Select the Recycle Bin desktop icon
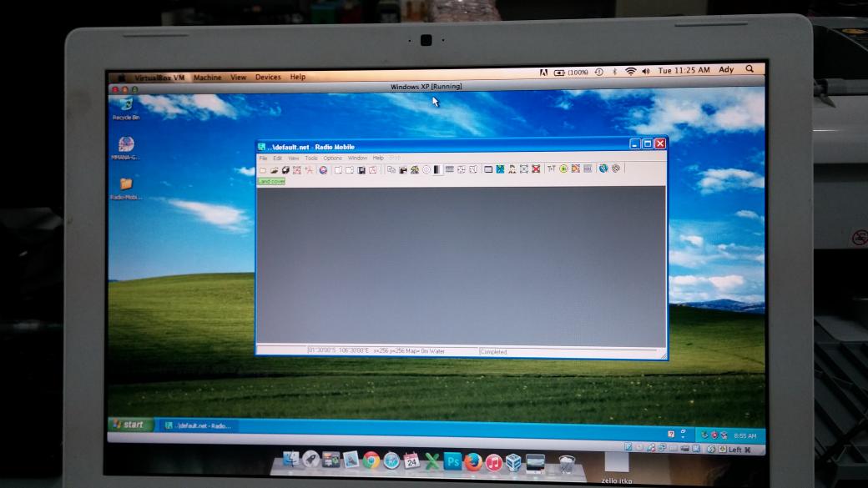Viewport: 868px width, 488px height. (x=126, y=108)
